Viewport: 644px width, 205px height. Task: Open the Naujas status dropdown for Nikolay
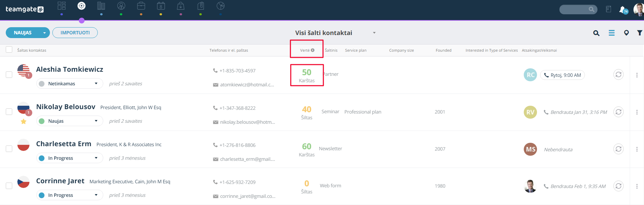[x=70, y=121]
